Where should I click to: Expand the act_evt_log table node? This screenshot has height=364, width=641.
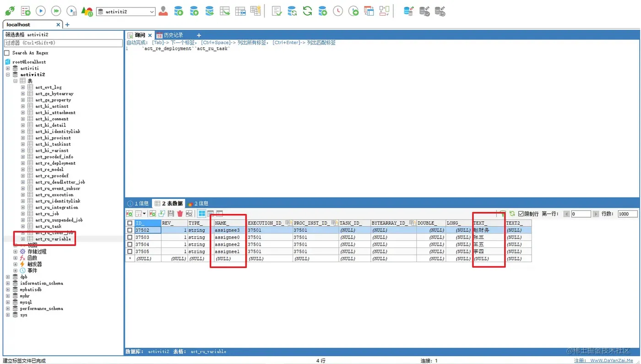point(23,87)
